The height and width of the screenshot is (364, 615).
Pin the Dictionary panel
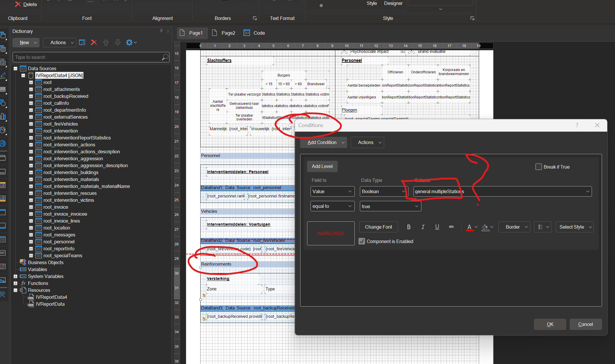pyautogui.click(x=161, y=31)
